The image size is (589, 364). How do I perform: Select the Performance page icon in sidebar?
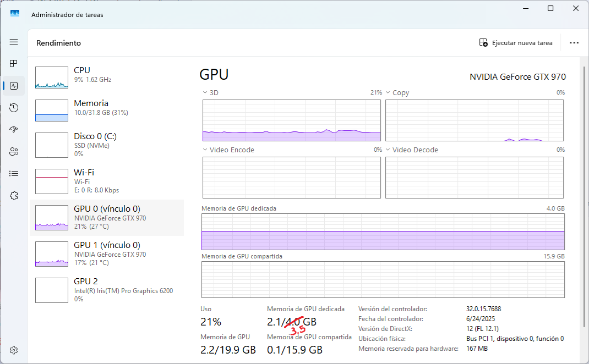(14, 86)
